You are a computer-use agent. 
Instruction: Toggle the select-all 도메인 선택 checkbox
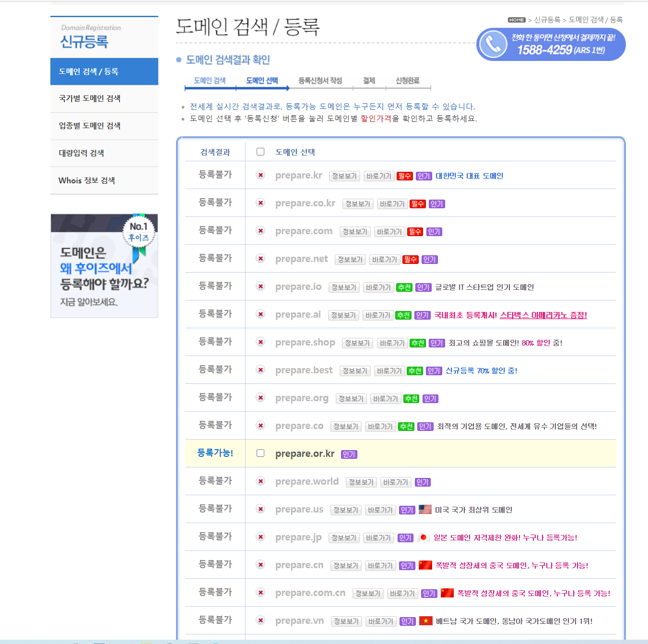point(260,152)
